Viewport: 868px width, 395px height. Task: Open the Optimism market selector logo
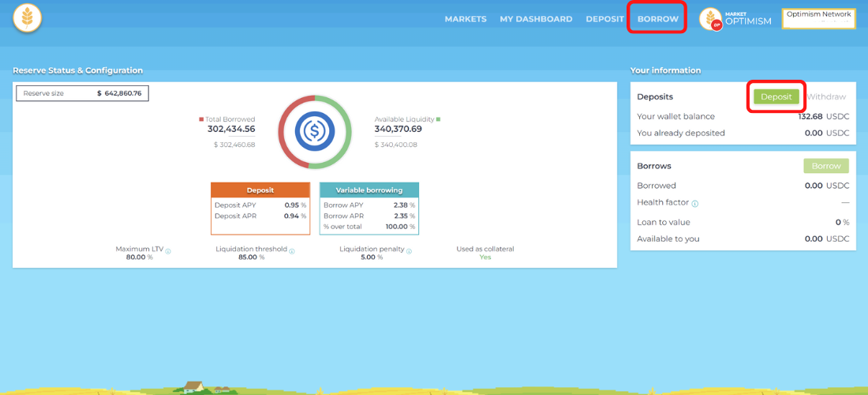711,19
